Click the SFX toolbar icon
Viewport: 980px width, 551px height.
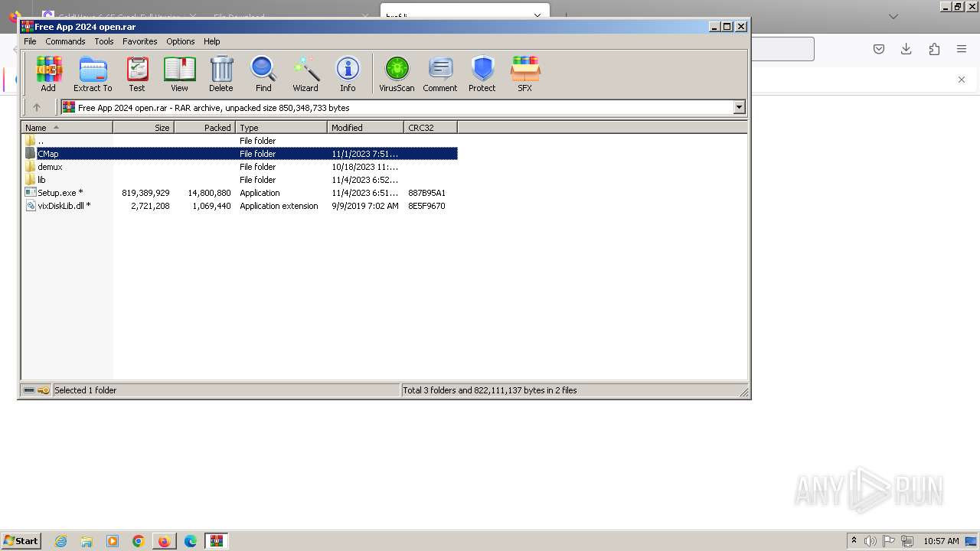click(524, 74)
